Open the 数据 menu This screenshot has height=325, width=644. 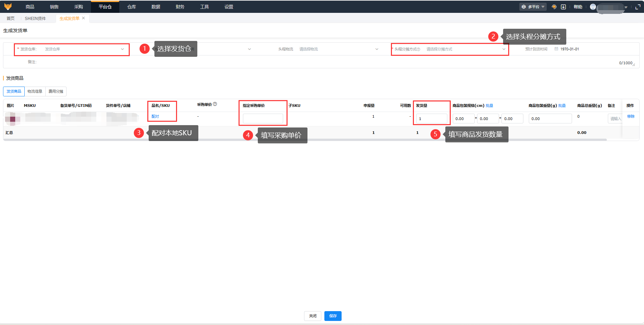point(156,7)
